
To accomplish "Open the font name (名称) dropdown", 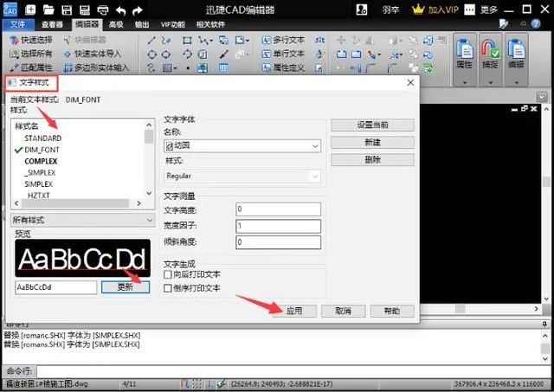I will coord(242,146).
